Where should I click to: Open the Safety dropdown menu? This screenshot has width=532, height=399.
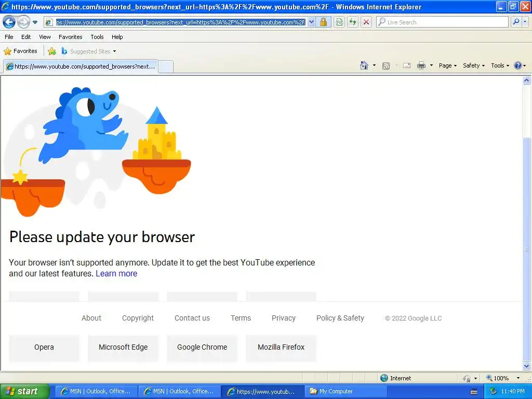pyautogui.click(x=474, y=65)
